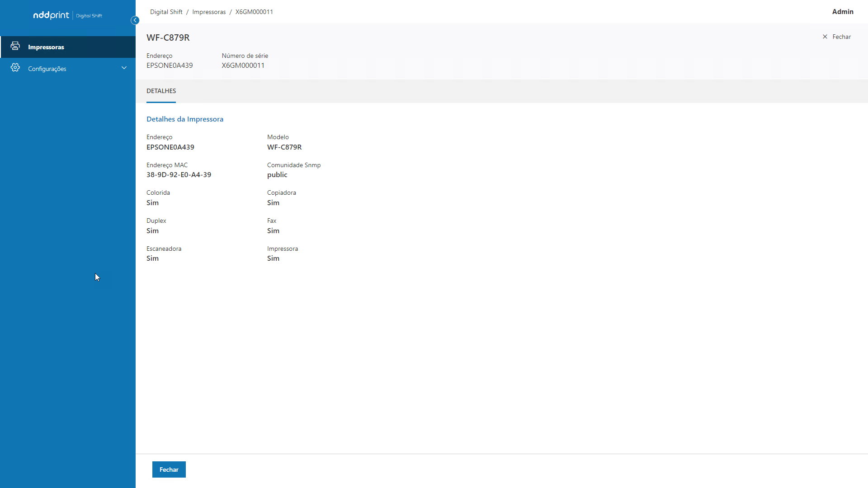This screenshot has height=488, width=868.
Task: Click the printer icon in the sidebar
Action: [15, 46]
